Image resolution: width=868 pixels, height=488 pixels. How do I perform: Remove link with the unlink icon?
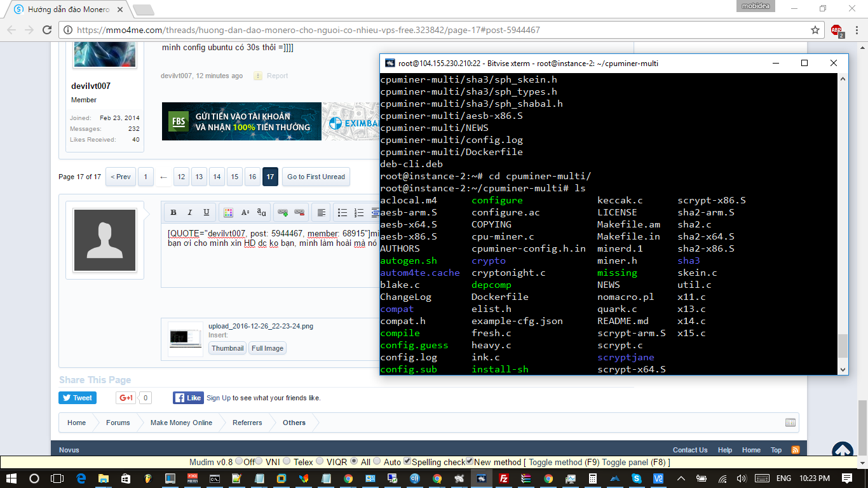299,212
